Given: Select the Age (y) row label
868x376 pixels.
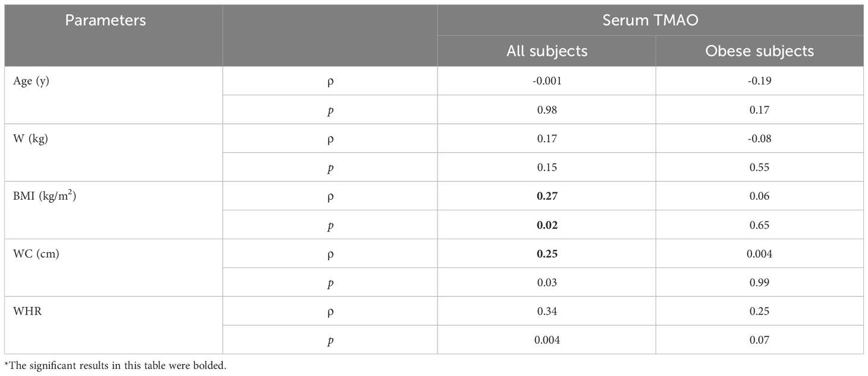Looking at the screenshot, I should (31, 82).
